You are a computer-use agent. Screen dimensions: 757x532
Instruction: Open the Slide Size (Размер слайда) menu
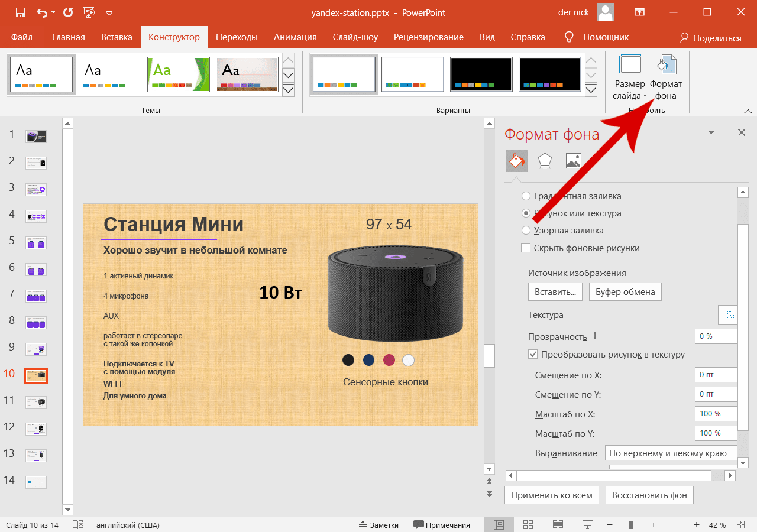(630, 78)
